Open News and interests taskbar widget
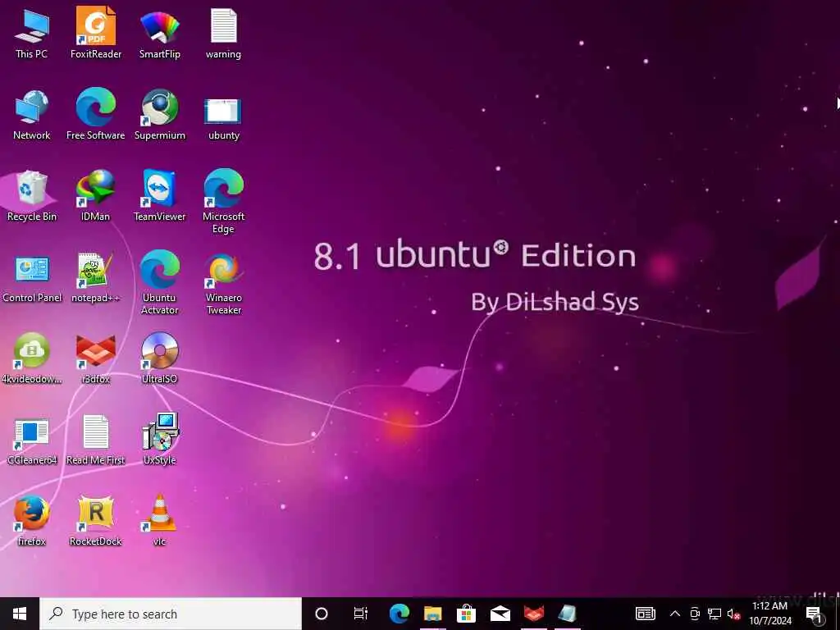 point(646,614)
